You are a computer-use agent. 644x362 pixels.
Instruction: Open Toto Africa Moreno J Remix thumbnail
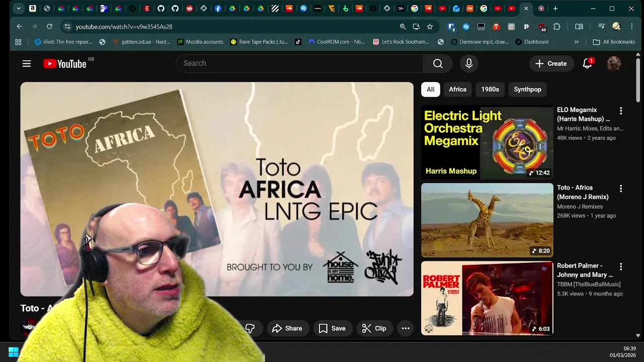tap(487, 220)
